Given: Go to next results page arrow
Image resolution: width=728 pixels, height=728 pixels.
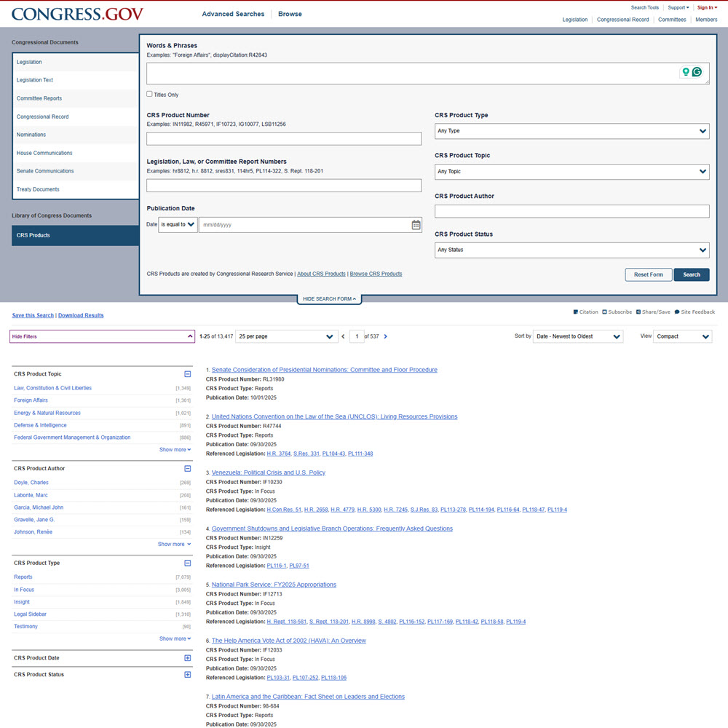Looking at the screenshot, I should (386, 336).
